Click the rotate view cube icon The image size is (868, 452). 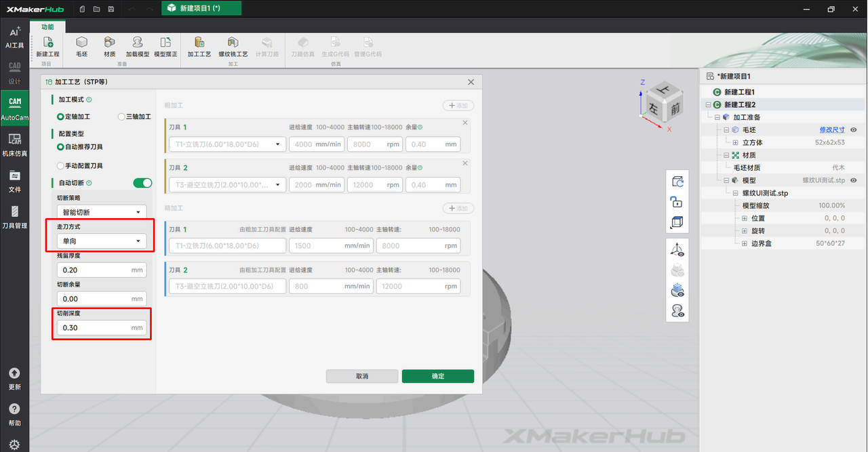[677, 182]
